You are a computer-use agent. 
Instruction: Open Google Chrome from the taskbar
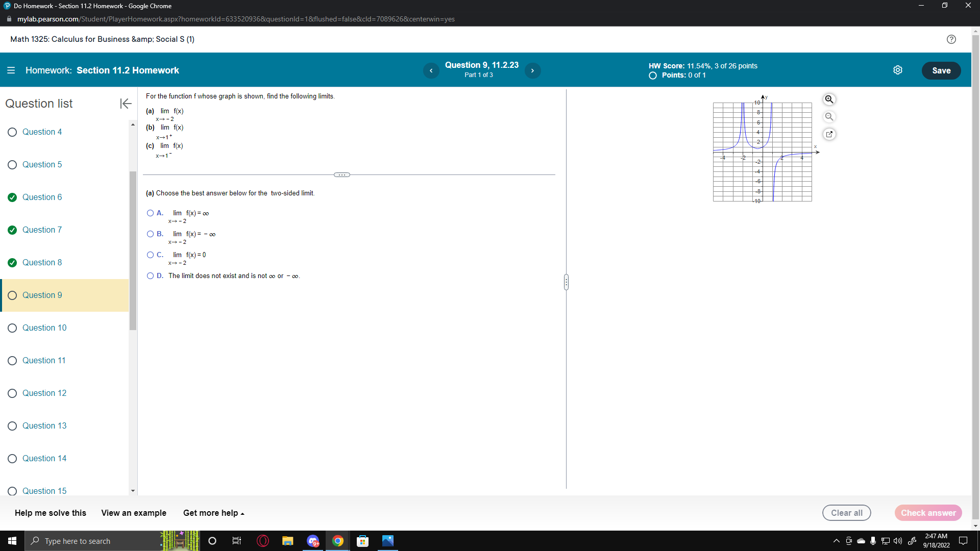(x=338, y=541)
